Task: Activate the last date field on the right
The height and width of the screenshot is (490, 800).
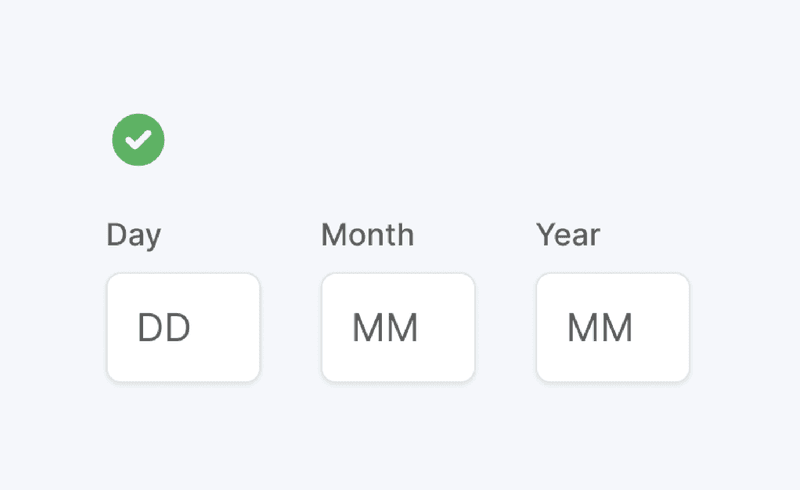Action: [613, 327]
